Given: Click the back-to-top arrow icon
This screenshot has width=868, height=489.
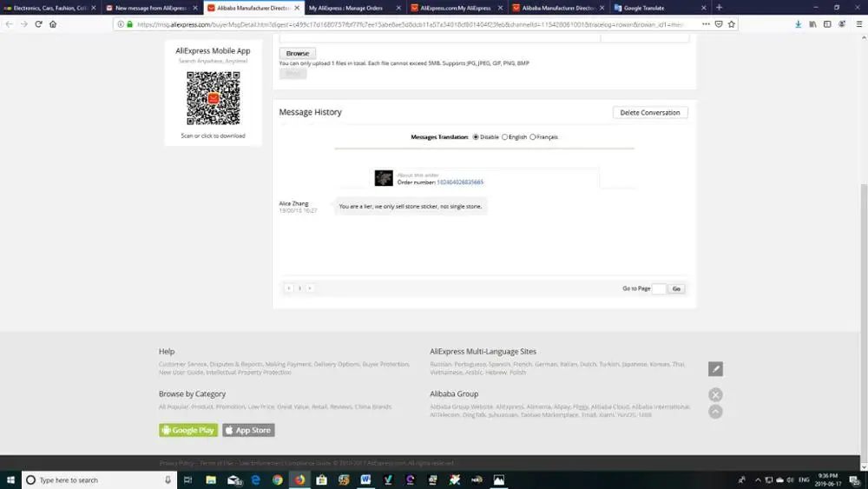Looking at the screenshot, I should point(715,412).
